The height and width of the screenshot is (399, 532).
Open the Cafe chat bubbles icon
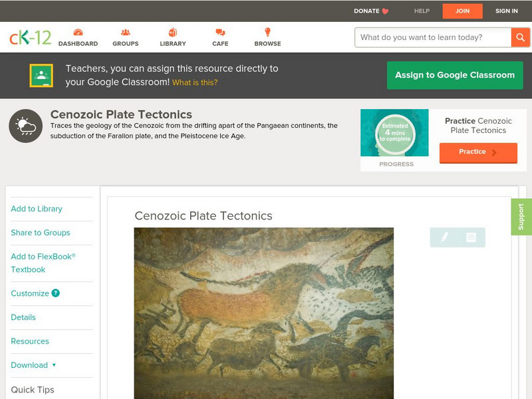pyautogui.click(x=220, y=32)
